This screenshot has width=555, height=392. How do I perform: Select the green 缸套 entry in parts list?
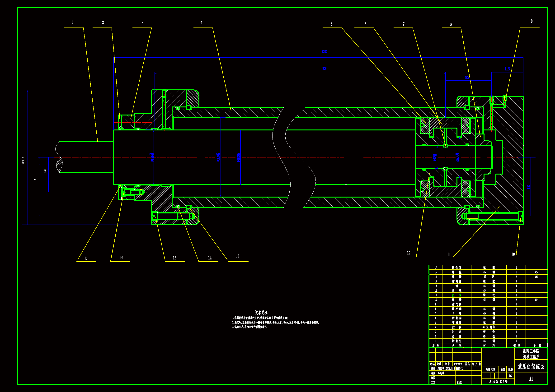click(x=457, y=295)
